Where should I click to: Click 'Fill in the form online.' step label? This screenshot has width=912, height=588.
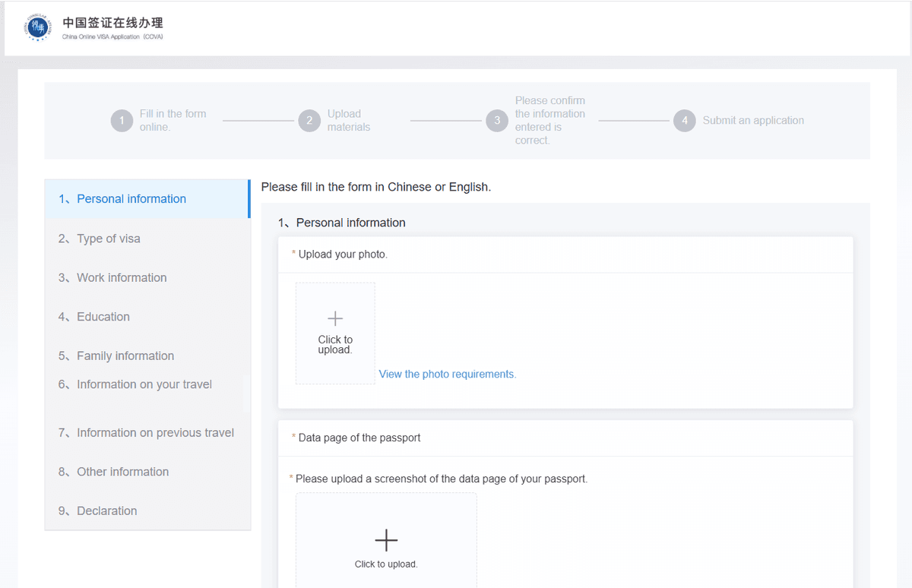(173, 121)
